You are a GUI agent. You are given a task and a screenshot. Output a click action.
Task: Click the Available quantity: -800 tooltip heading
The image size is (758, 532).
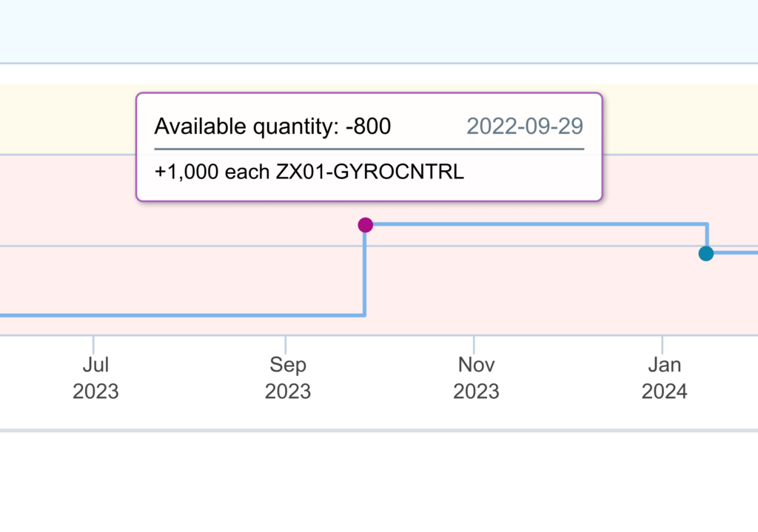point(272,127)
